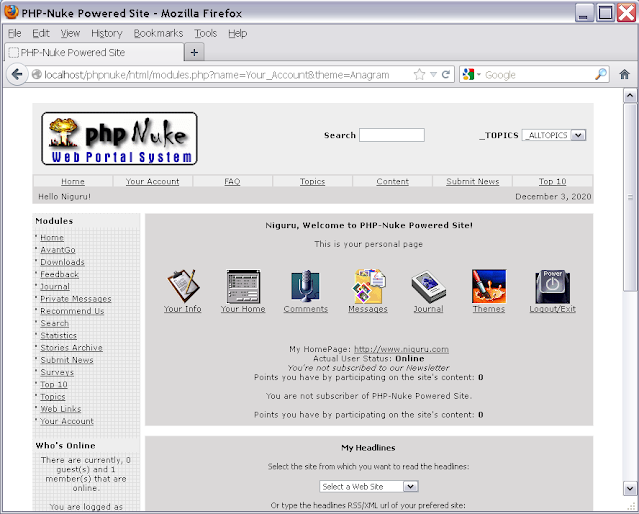Click FAQ in the top navigation bar
This screenshot has width=639, height=514.
(232, 181)
